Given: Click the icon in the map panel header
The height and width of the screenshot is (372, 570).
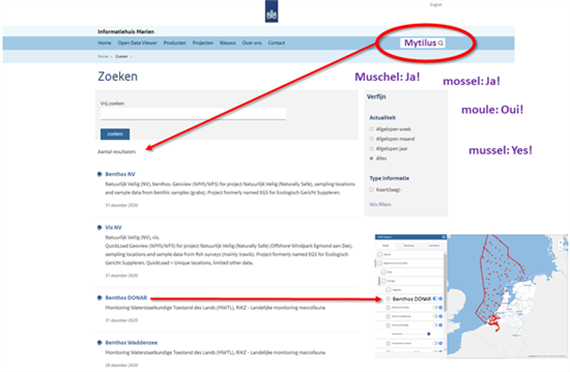Looking at the screenshot, I should (x=443, y=237).
